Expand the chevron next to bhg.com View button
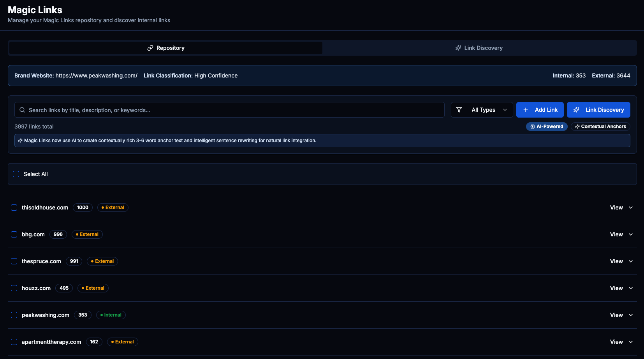Image resolution: width=644 pixels, height=359 pixels. click(x=631, y=234)
